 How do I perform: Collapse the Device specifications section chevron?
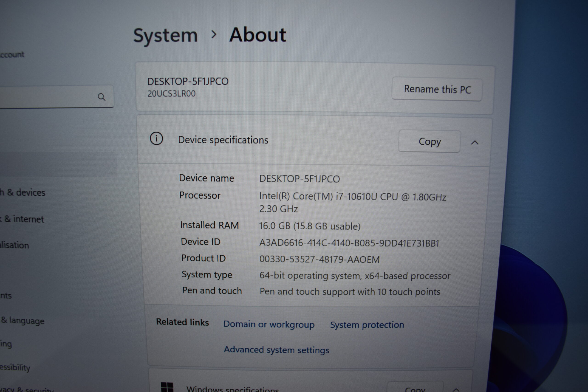pos(475,143)
